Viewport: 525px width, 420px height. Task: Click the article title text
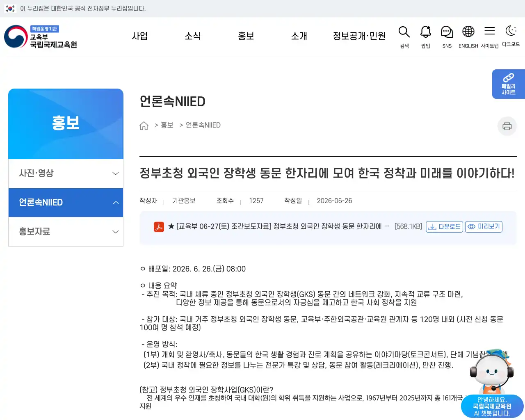coord(327,173)
